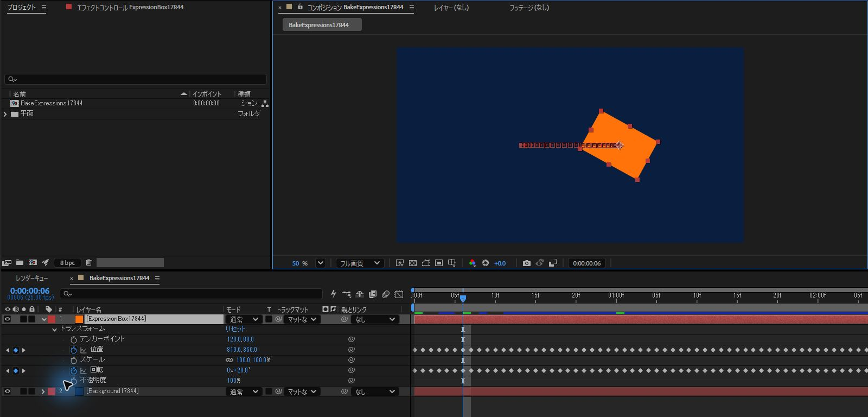
Task: Click リセット to reset the transform
Action: 235,329
